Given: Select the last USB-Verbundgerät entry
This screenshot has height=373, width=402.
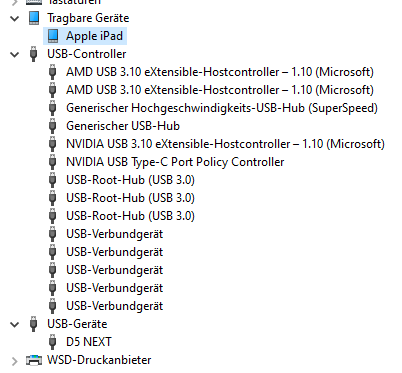Looking at the screenshot, I should coord(115,306).
